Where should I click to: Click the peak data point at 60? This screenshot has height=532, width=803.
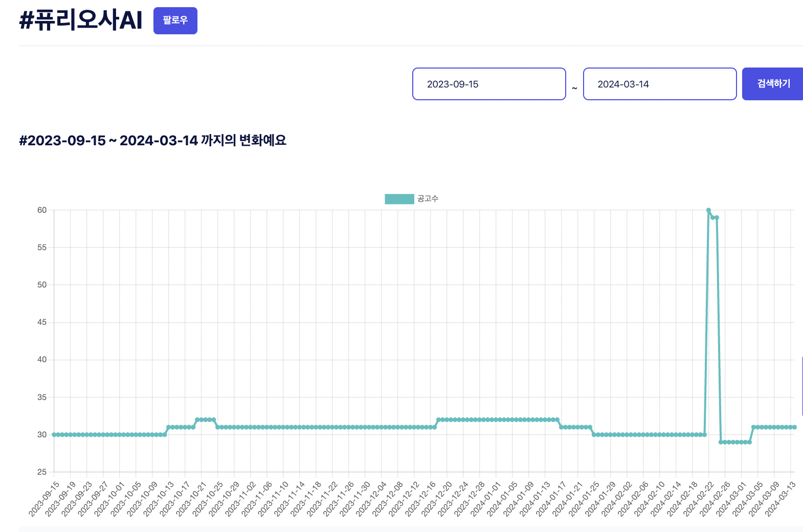(x=708, y=210)
